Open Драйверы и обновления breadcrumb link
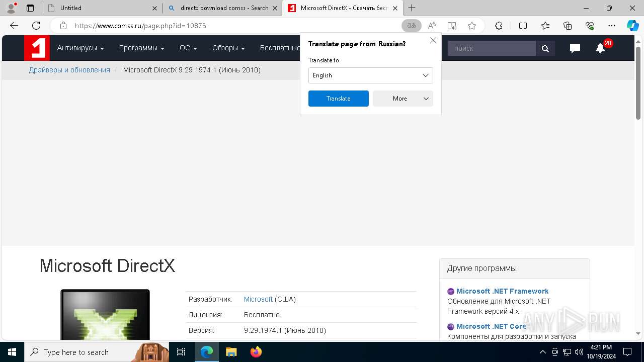The height and width of the screenshot is (362, 644). [x=69, y=70]
